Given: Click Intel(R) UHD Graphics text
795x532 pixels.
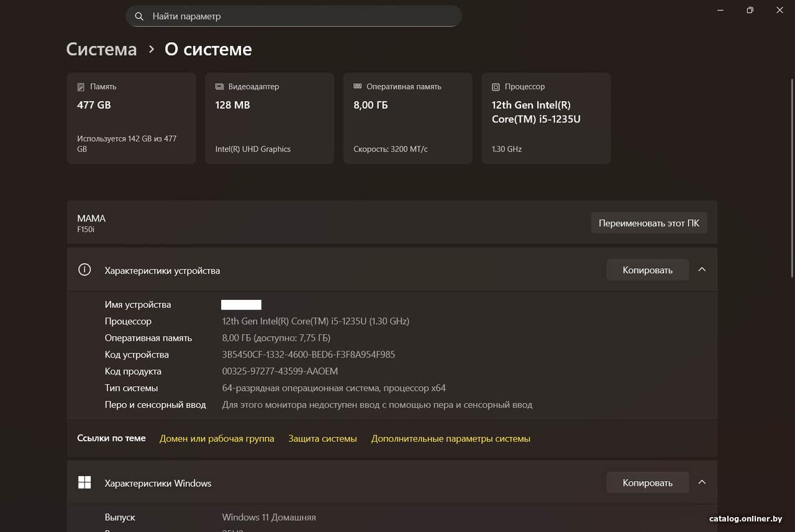Looking at the screenshot, I should (x=253, y=149).
